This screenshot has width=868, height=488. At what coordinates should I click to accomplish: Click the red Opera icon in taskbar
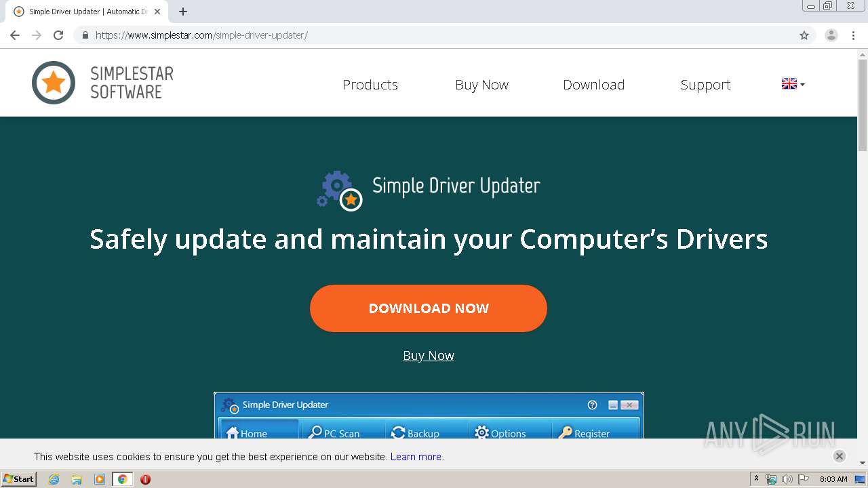[x=145, y=479]
